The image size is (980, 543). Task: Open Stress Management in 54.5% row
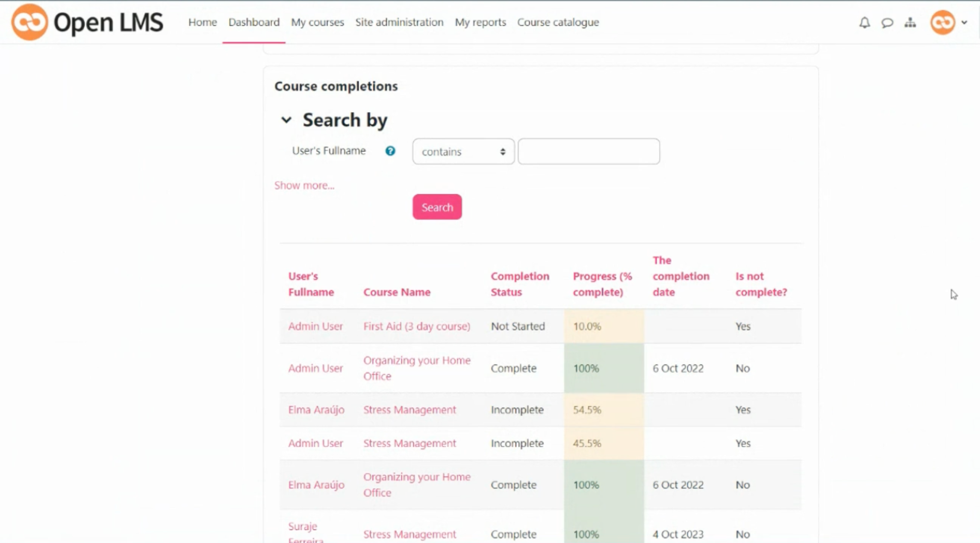410,410
